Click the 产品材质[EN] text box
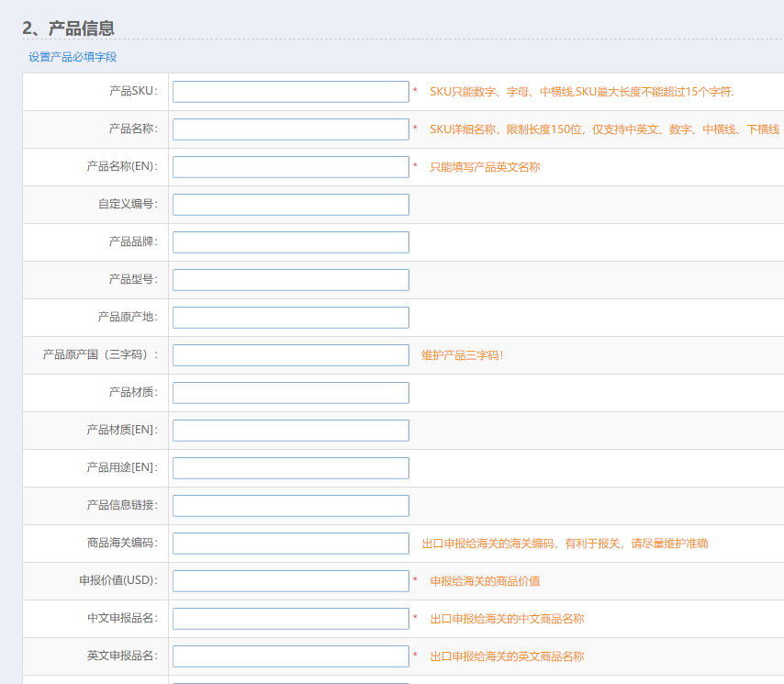784x684 pixels. (x=289, y=430)
